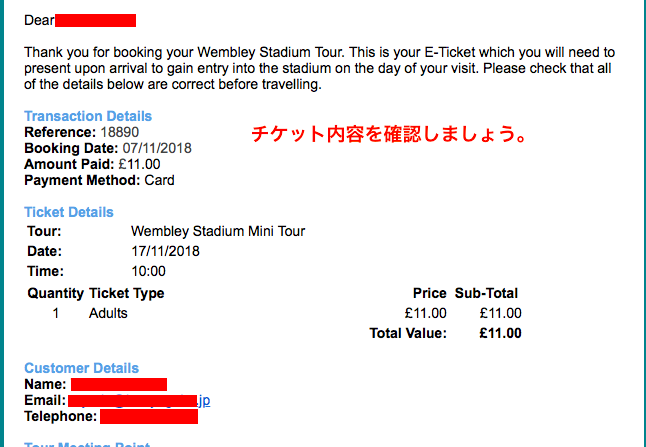This screenshot has height=447, width=646.
Task: Click the redacted Telephone number
Action: [148, 416]
